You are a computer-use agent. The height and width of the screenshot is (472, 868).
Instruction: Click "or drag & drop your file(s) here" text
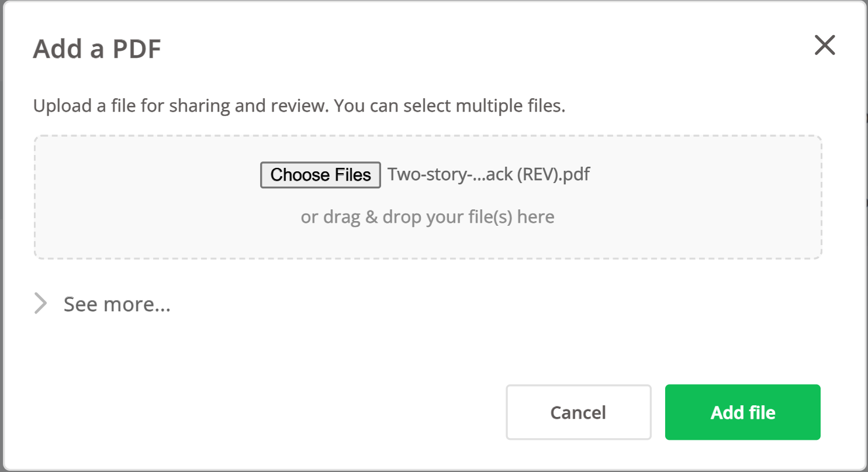click(428, 218)
